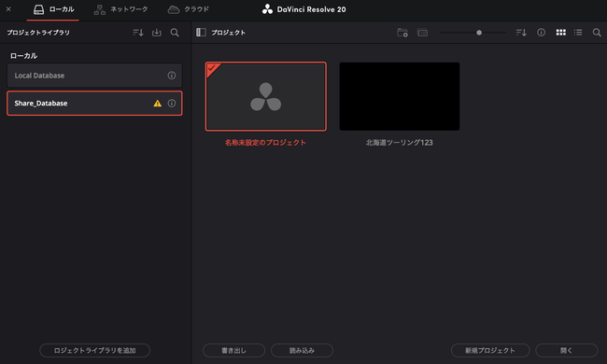Select the Share_Database library
Viewport: 607px width, 364px height.
point(94,104)
